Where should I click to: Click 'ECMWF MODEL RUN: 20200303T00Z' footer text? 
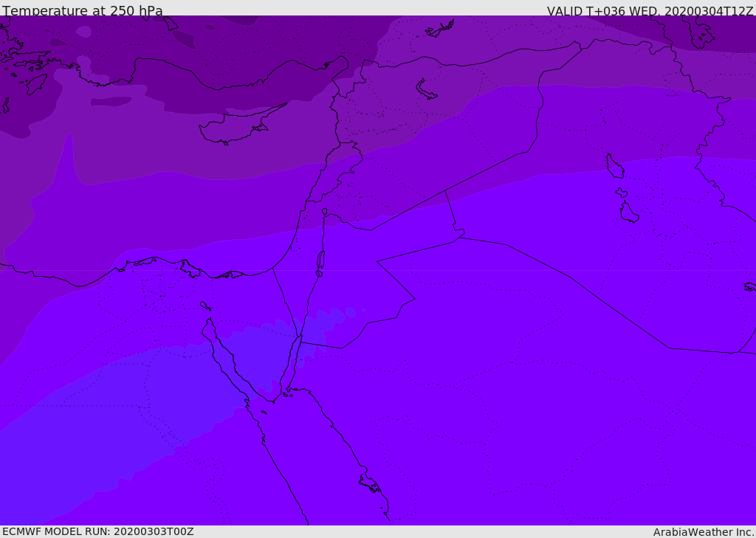(98, 531)
